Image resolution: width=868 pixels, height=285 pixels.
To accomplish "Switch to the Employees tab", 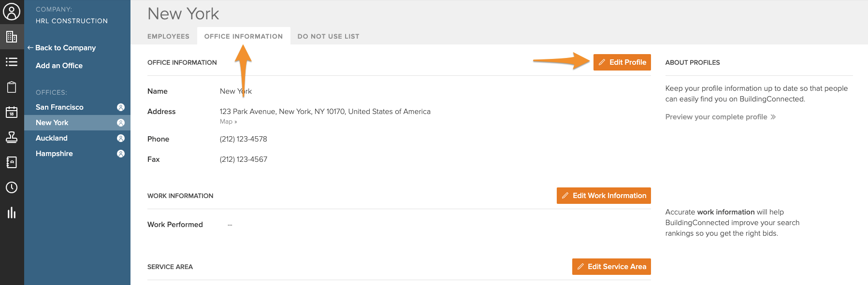I will [x=168, y=36].
